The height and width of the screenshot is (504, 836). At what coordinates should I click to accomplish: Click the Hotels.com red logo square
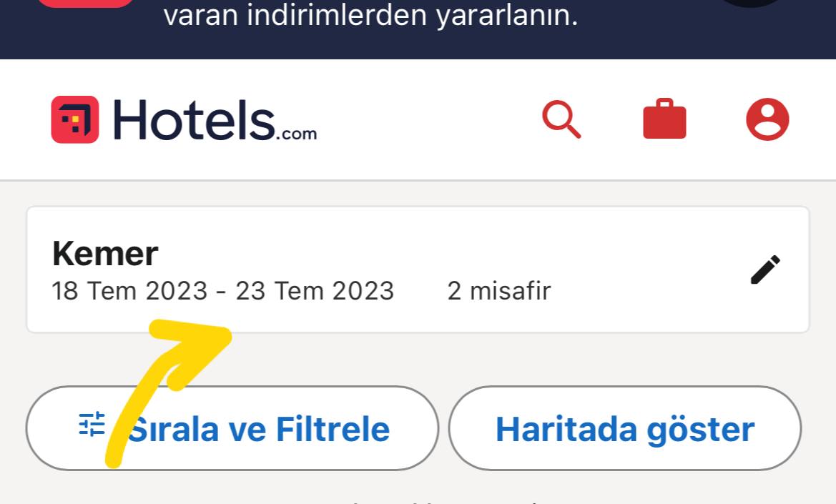(x=75, y=119)
